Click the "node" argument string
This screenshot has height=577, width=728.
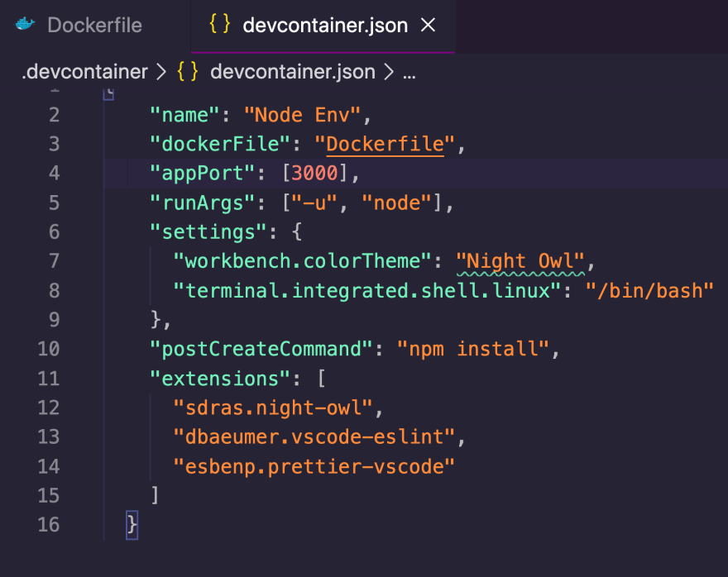coord(397,203)
